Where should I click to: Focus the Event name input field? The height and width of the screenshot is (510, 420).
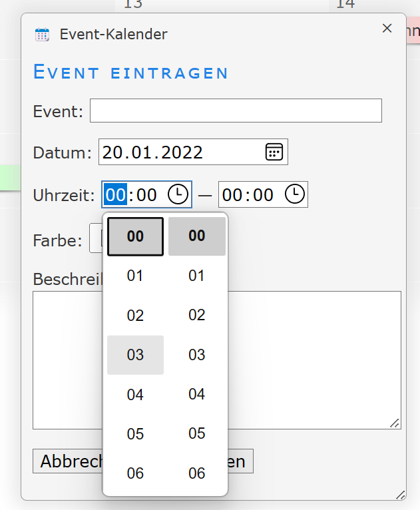(x=236, y=111)
